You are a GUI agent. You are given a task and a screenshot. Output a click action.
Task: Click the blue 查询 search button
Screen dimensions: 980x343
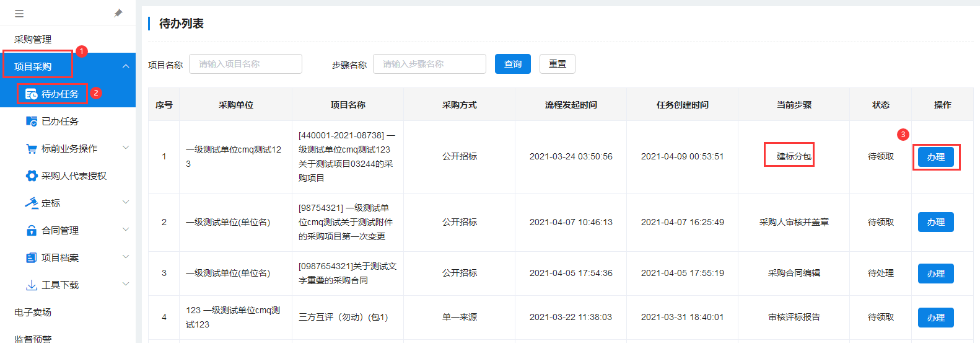[x=512, y=64]
